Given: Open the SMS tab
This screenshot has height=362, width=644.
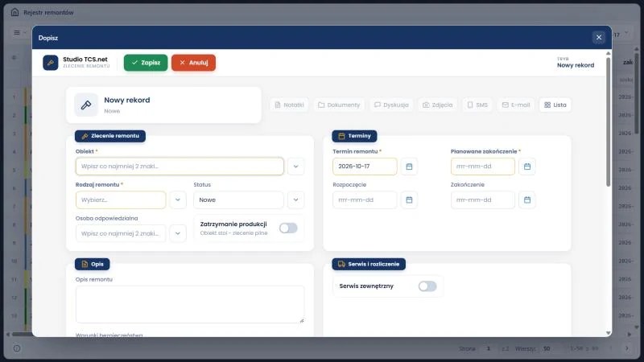Looking at the screenshot, I should pos(477,105).
